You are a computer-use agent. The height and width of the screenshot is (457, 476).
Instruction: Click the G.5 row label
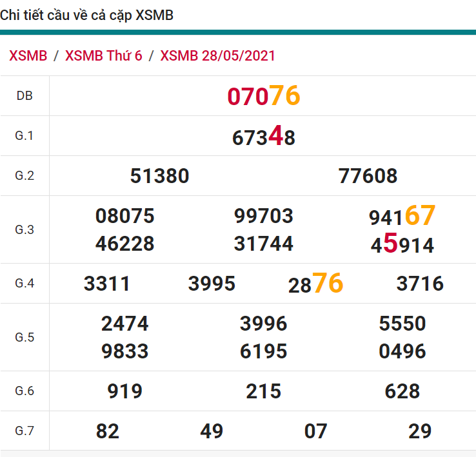(25, 337)
